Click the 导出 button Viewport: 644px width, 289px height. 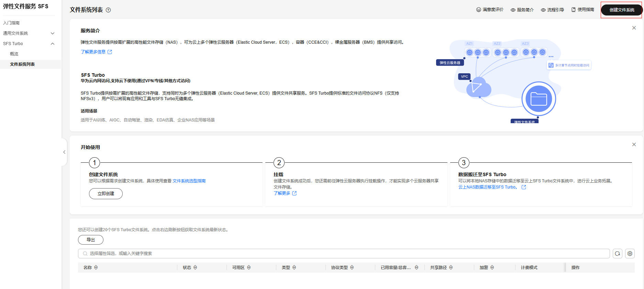click(91, 240)
